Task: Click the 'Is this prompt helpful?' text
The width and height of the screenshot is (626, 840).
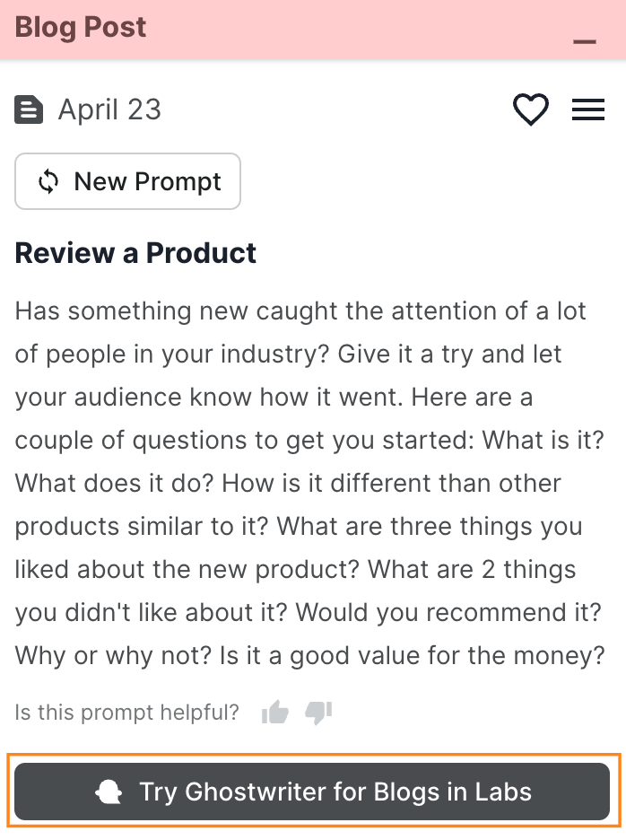Action: click(126, 713)
